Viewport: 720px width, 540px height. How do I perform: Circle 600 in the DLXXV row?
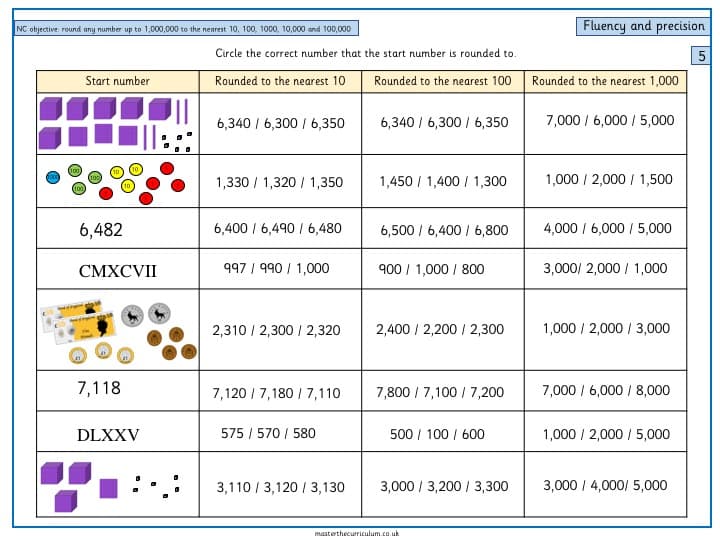[473, 434]
